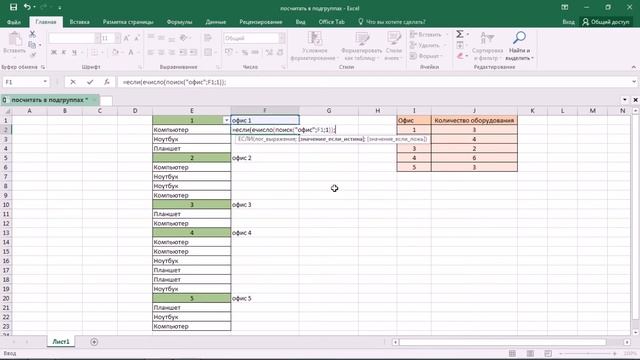This screenshot has width=640, height=360.
Task: Click the Fill down icon below AutoSum
Action: pos(460,45)
